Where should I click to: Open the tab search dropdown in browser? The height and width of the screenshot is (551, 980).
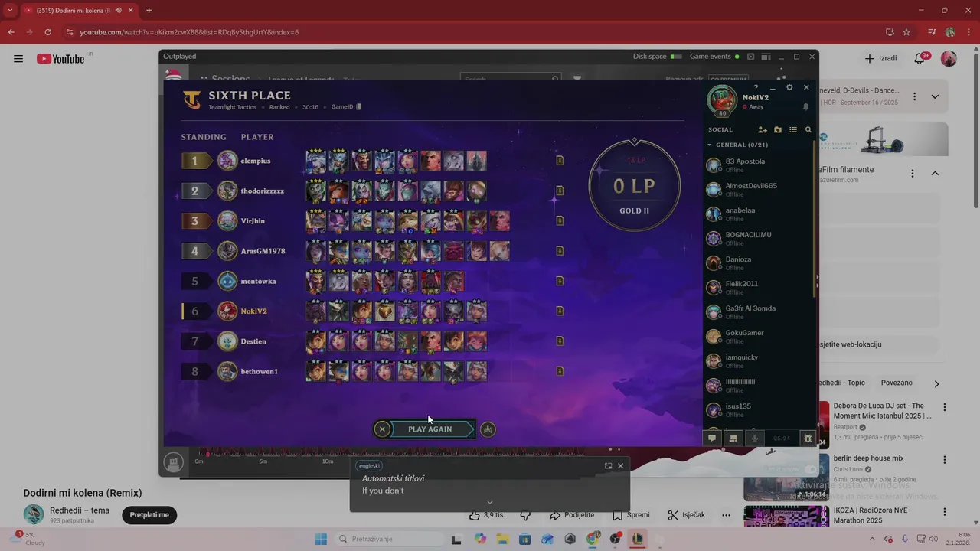(x=10, y=10)
